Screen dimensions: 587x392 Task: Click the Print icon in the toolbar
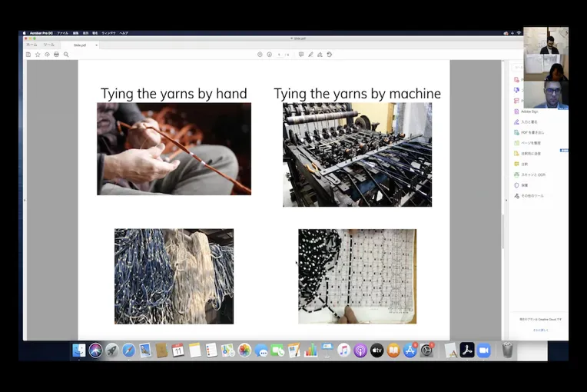coord(56,55)
